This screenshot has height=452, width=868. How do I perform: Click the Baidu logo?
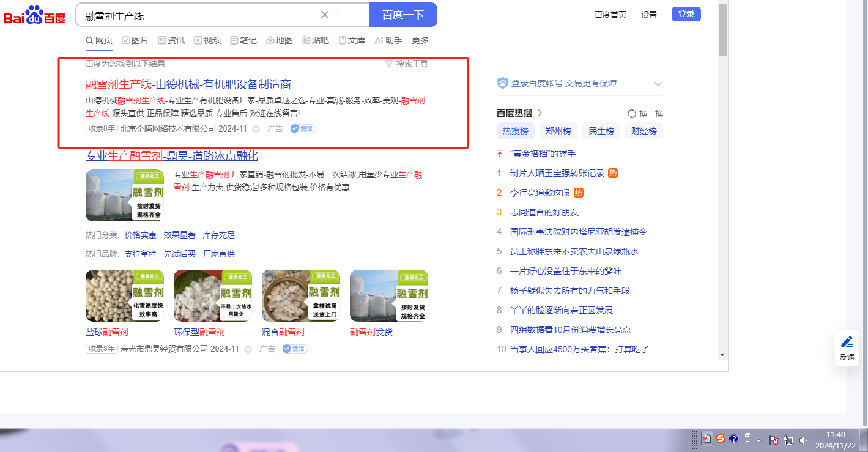(35, 15)
